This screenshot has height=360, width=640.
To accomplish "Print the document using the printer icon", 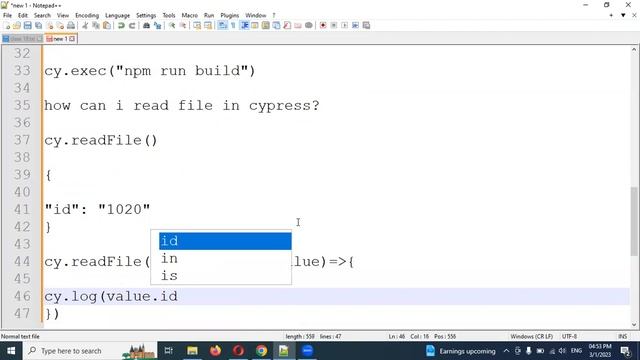I will click(x=71, y=25).
